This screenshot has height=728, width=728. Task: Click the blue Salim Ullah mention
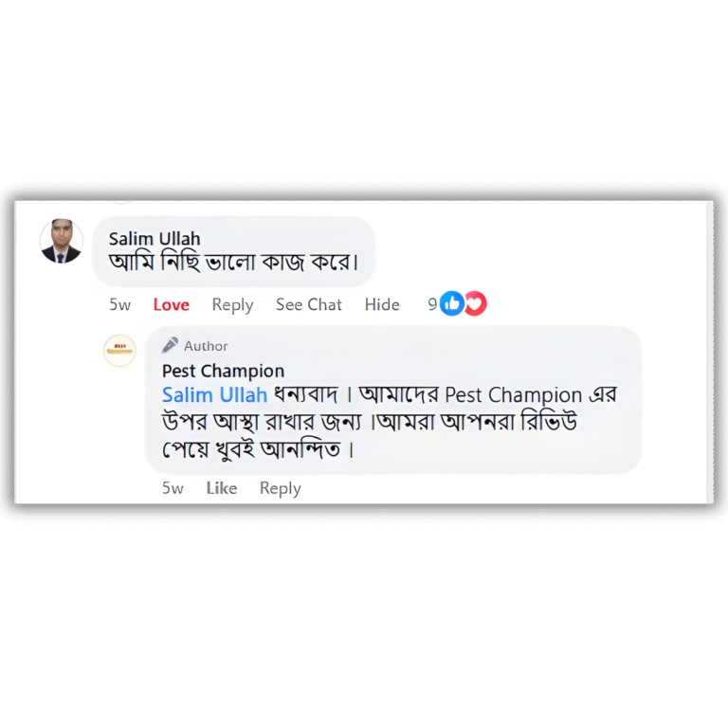[214, 395]
